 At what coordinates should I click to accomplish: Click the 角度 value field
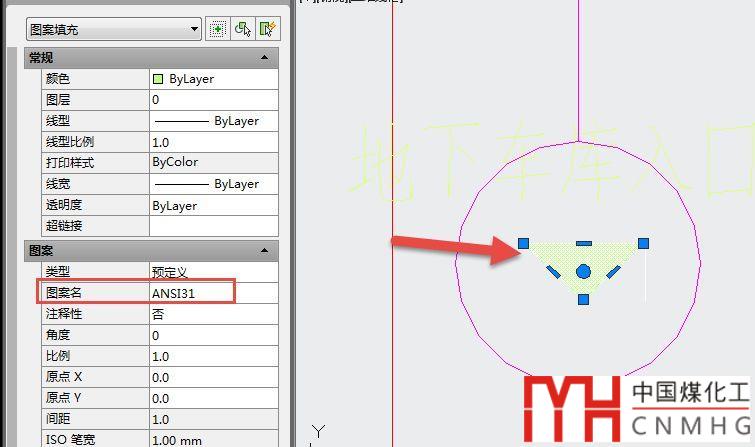click(212, 335)
